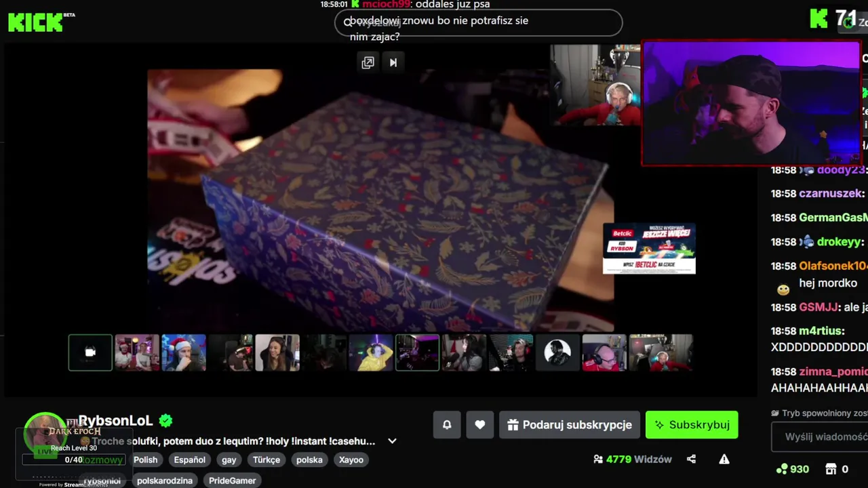Select the Xayoo tag
This screenshot has width=868, height=488.
point(351,460)
